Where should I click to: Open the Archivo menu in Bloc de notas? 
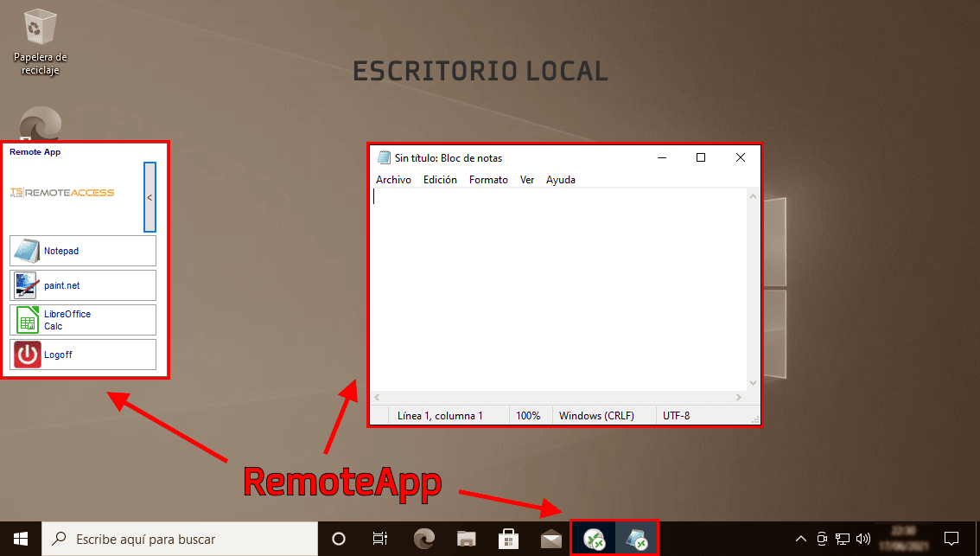(x=393, y=180)
